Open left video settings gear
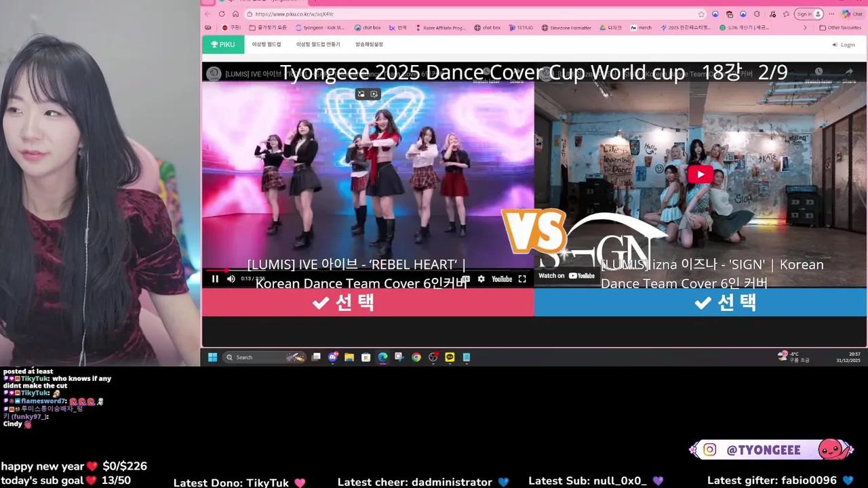Screen dimensions: 868x488 481,279
